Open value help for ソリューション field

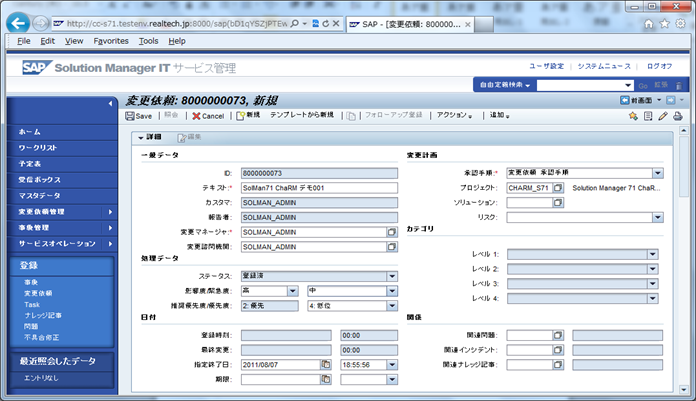(558, 202)
